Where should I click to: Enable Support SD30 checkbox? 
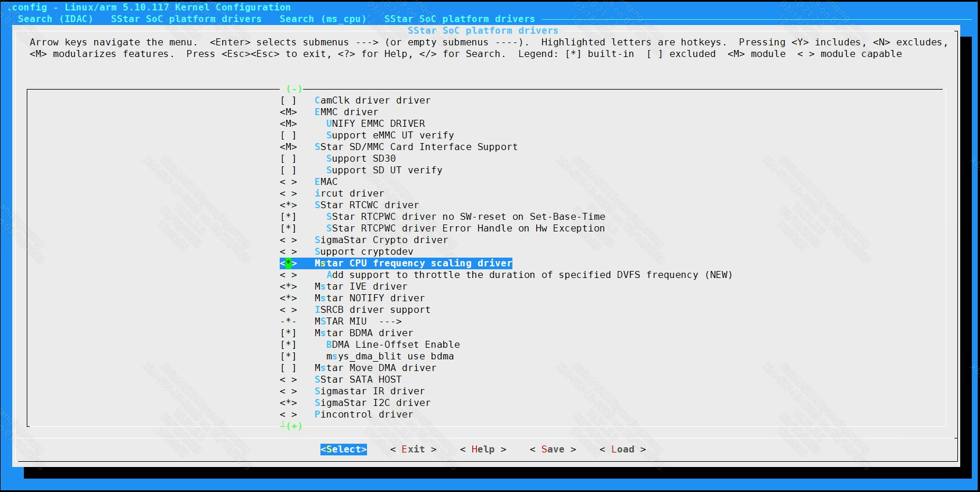(288, 158)
